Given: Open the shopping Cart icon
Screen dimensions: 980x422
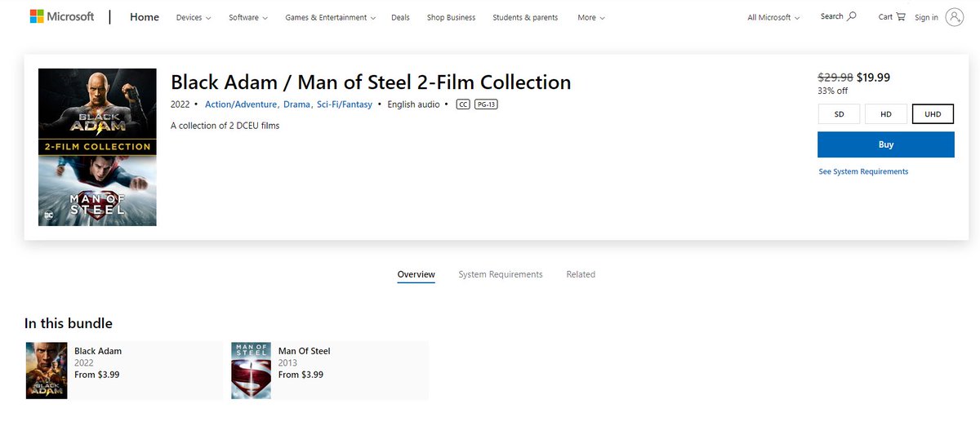Looking at the screenshot, I should 901,16.
